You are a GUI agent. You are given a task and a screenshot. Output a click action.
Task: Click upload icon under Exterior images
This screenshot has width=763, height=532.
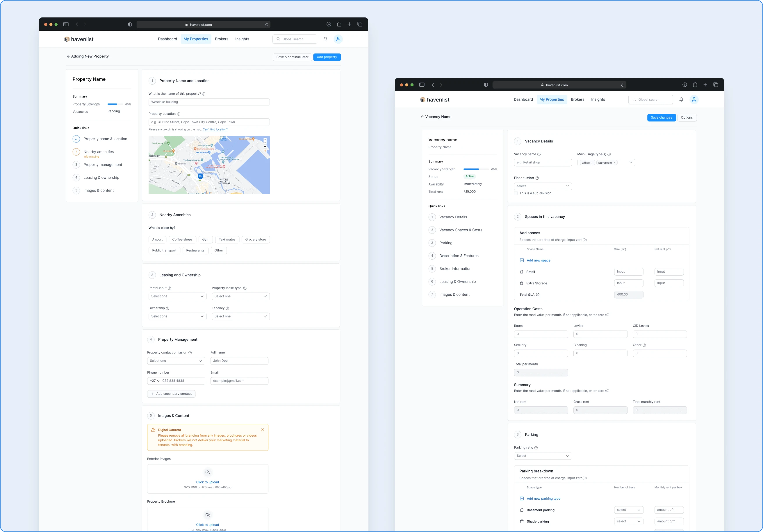tap(208, 472)
